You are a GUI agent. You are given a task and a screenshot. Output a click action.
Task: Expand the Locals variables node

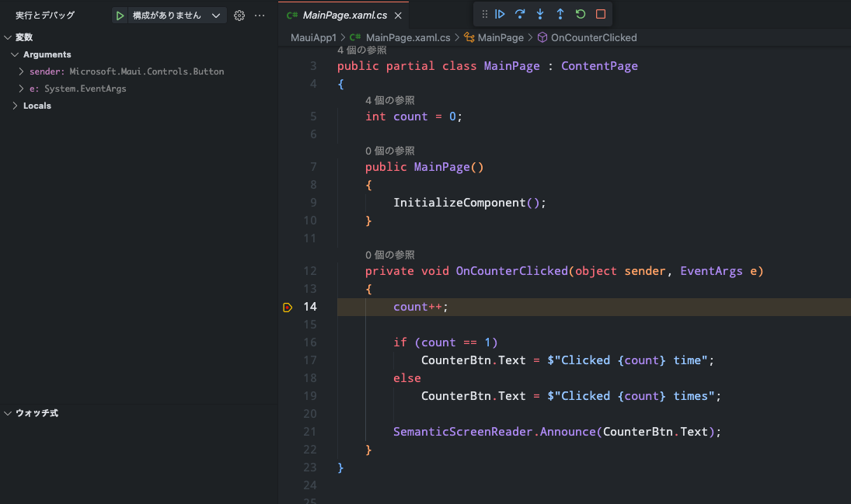coord(14,105)
